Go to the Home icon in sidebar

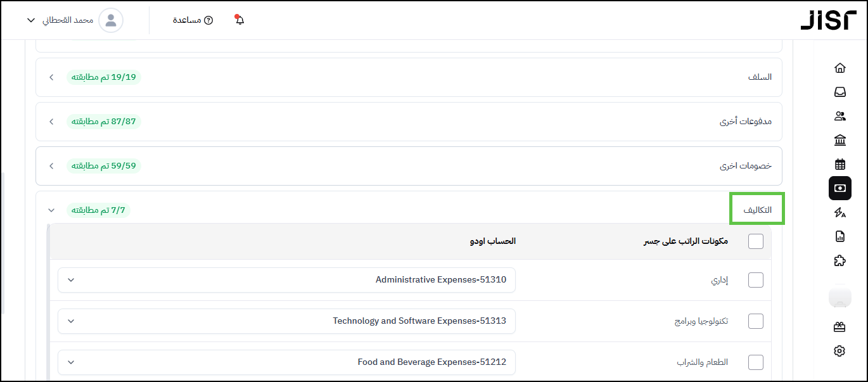840,68
